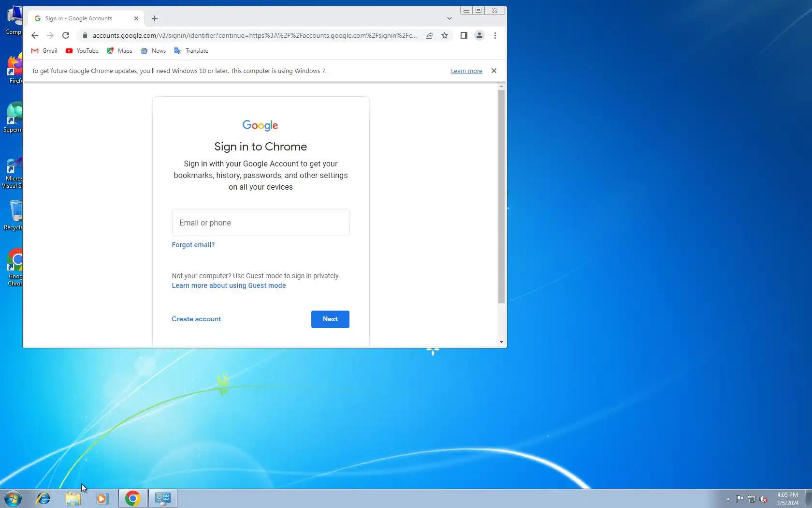Open the Chrome side panel

click(464, 35)
